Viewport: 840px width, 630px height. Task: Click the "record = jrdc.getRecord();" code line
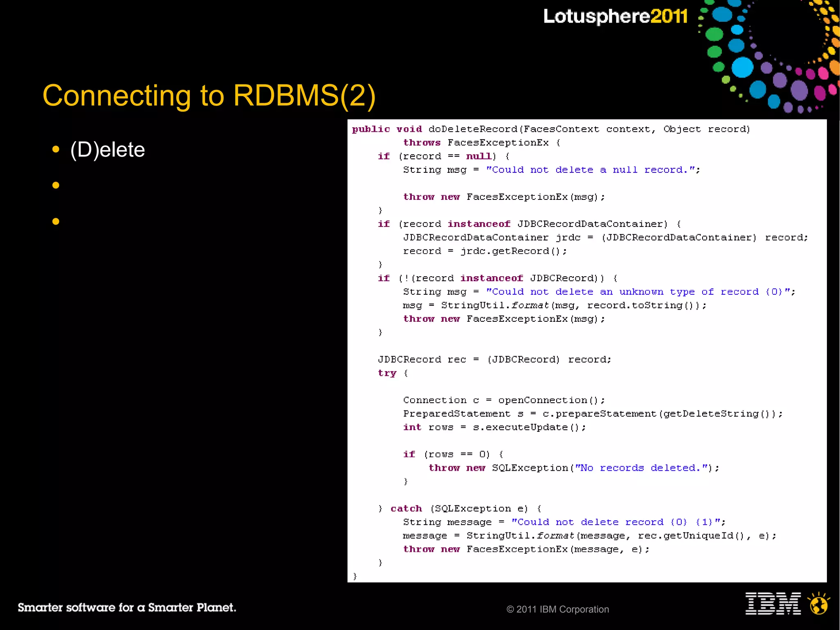pos(485,251)
